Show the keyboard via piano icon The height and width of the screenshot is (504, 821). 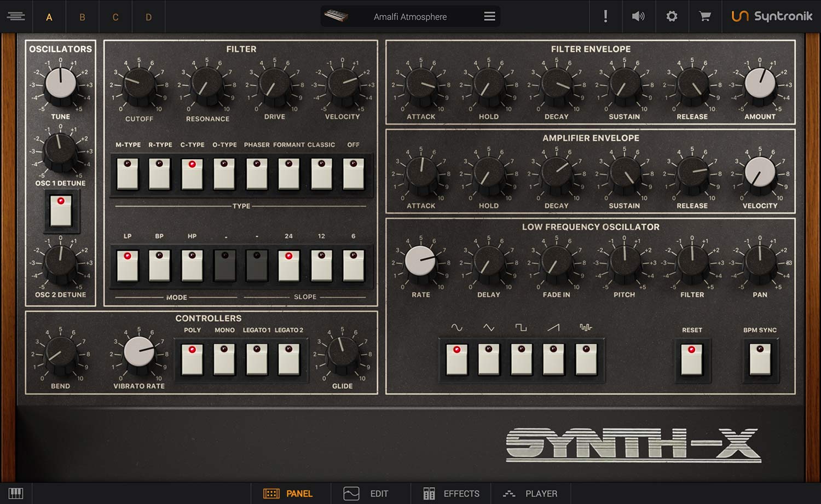coord(16,493)
